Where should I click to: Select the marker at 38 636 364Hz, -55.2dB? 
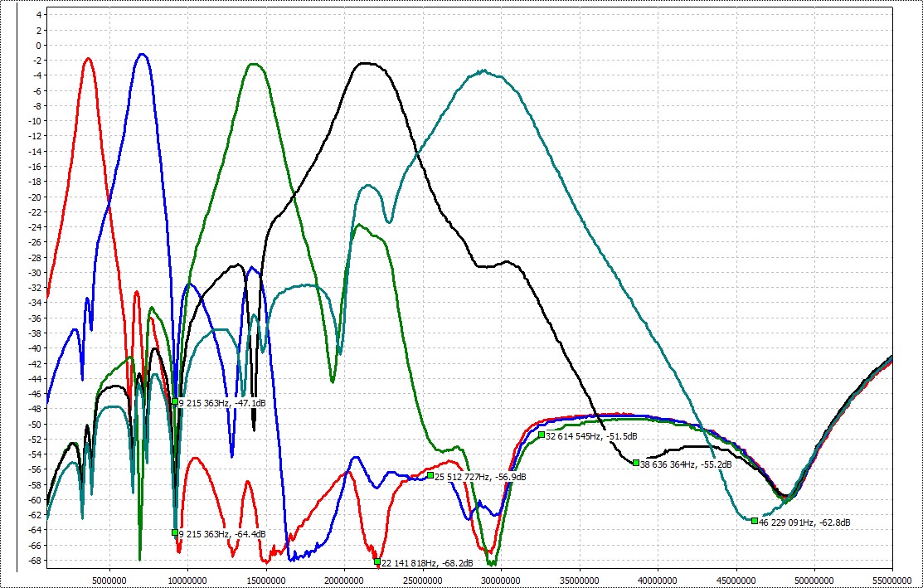636,463
